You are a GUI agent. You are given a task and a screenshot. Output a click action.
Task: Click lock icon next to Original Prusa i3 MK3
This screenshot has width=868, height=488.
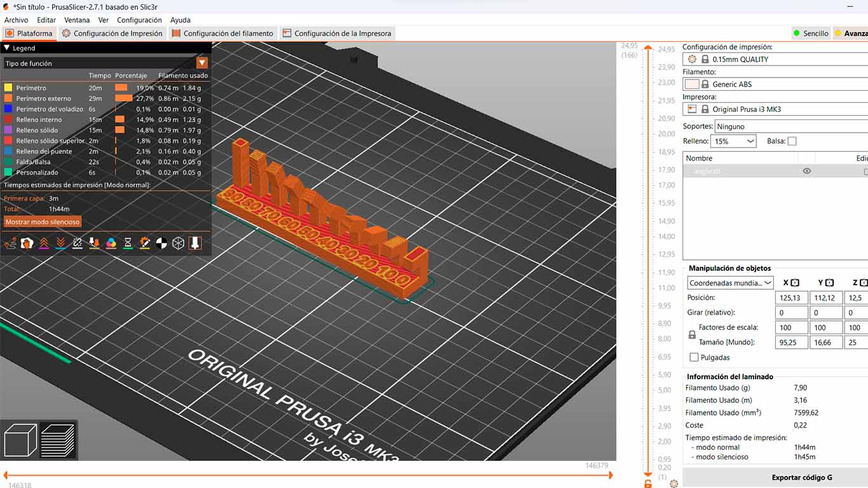click(x=705, y=109)
